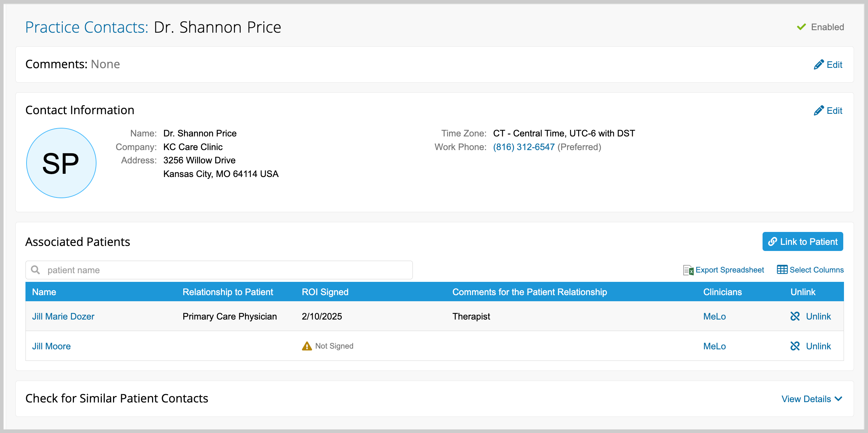
Task: Click the Select Columns table icon
Action: pyautogui.click(x=782, y=270)
